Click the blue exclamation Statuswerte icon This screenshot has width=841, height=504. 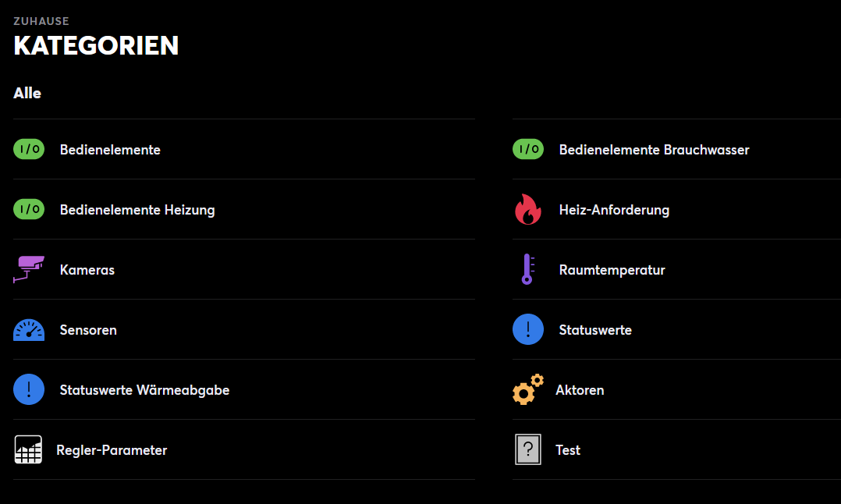click(528, 329)
